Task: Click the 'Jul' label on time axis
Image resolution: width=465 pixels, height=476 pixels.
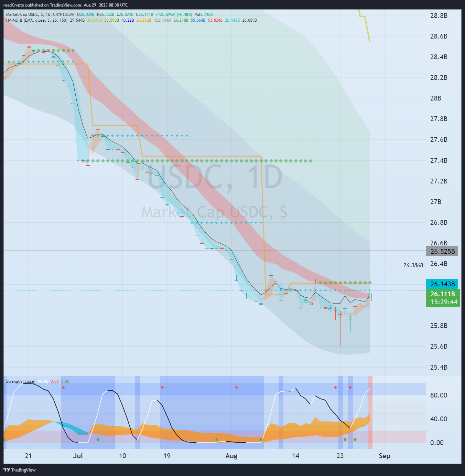Action: point(78,456)
